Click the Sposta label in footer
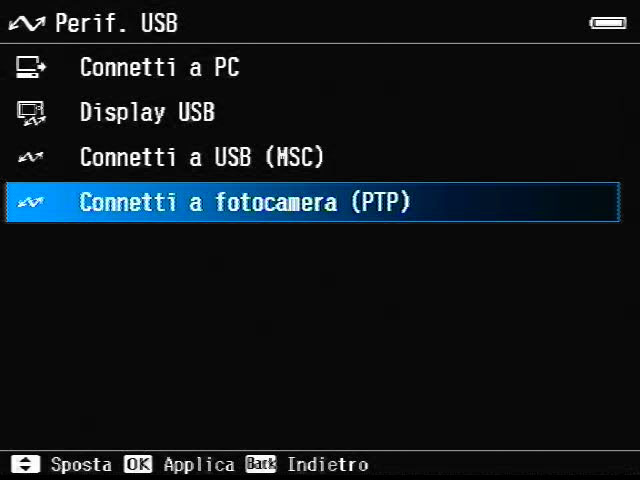The height and width of the screenshot is (480, 640). tap(81, 465)
